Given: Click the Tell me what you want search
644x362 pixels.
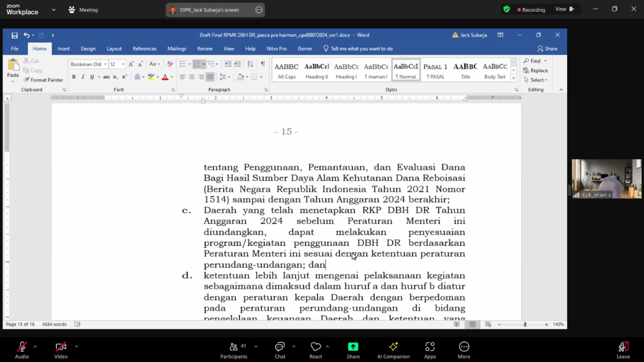Looking at the screenshot, I should tap(358, 49).
